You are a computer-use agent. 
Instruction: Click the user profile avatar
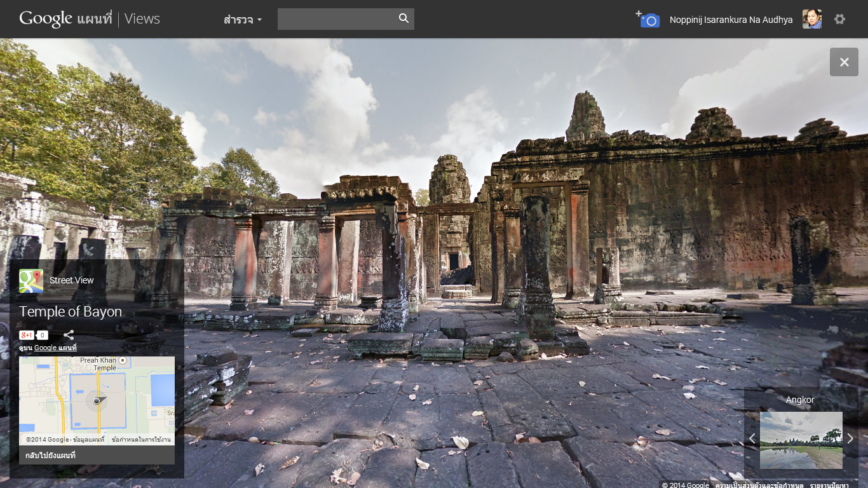[x=812, y=19]
